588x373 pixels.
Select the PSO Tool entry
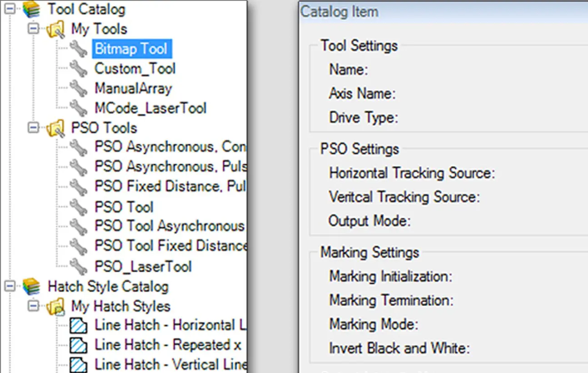coord(124,207)
